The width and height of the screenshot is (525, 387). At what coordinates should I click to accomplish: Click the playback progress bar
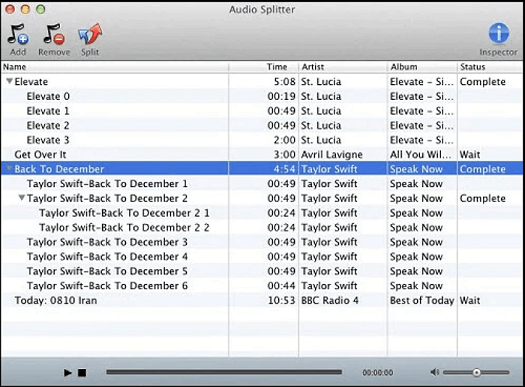(224, 372)
